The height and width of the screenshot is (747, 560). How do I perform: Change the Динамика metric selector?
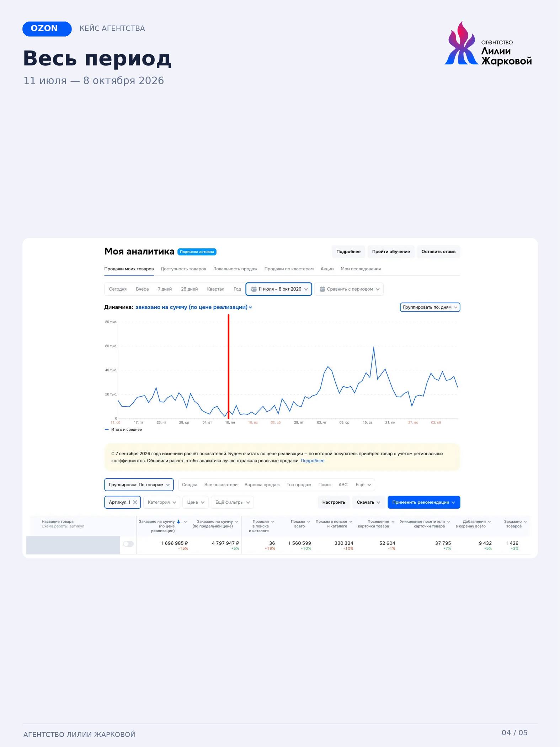point(194,307)
